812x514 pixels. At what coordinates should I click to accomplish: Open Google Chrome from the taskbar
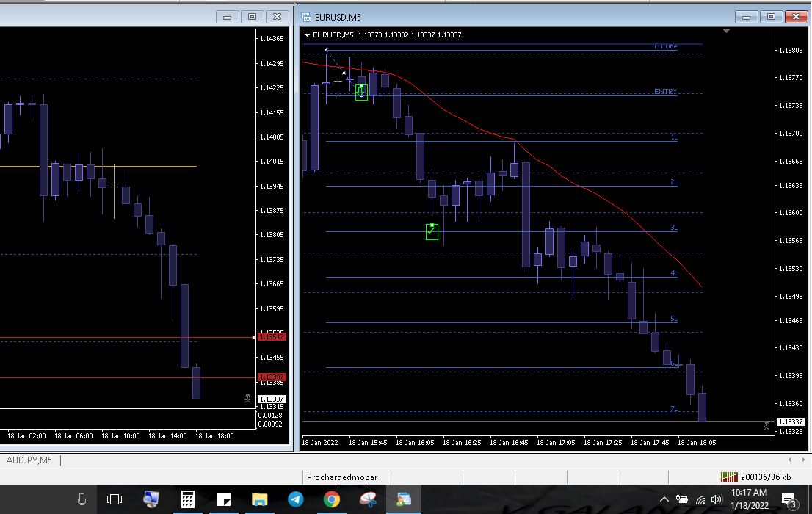coord(332,499)
